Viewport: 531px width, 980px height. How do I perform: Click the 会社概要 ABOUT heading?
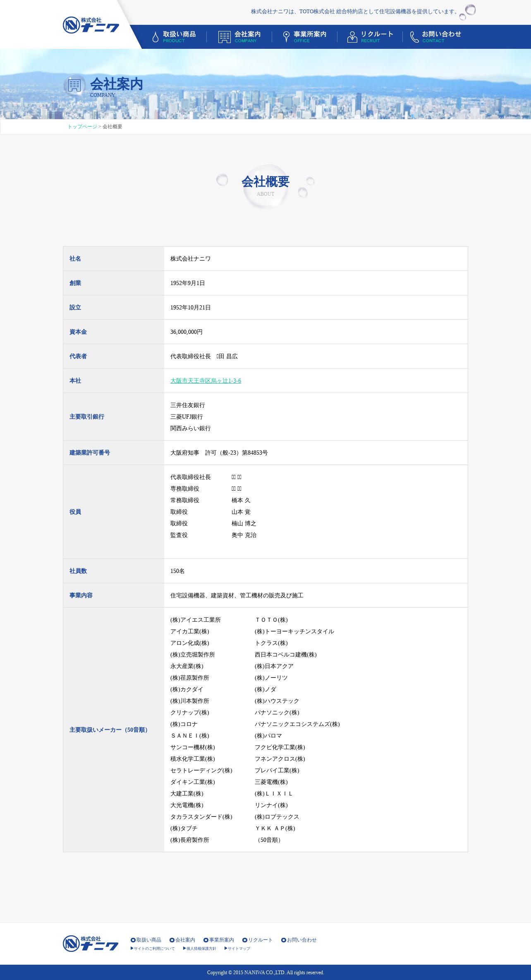coord(265,185)
